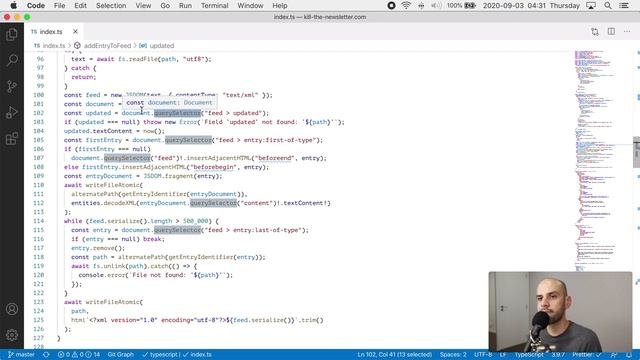Click the master branch in status bar

[21, 355]
